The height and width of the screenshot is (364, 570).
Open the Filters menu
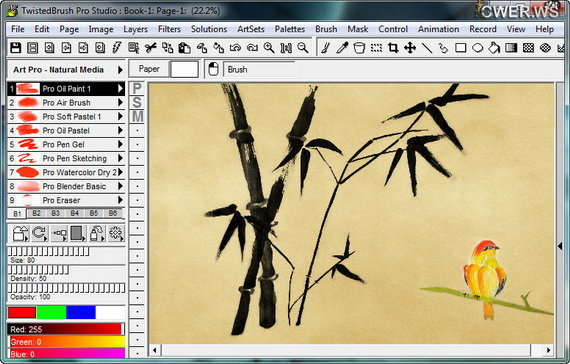tap(169, 29)
